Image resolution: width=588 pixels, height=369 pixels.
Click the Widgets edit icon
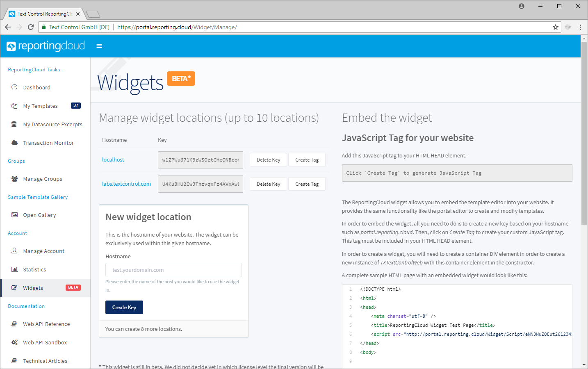click(14, 288)
